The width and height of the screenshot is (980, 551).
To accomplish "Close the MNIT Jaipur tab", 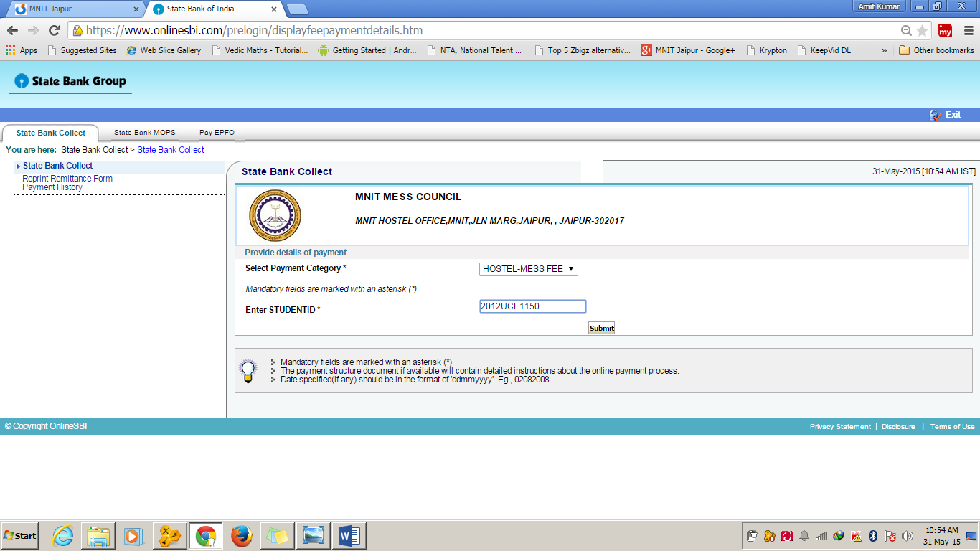I will point(136,9).
